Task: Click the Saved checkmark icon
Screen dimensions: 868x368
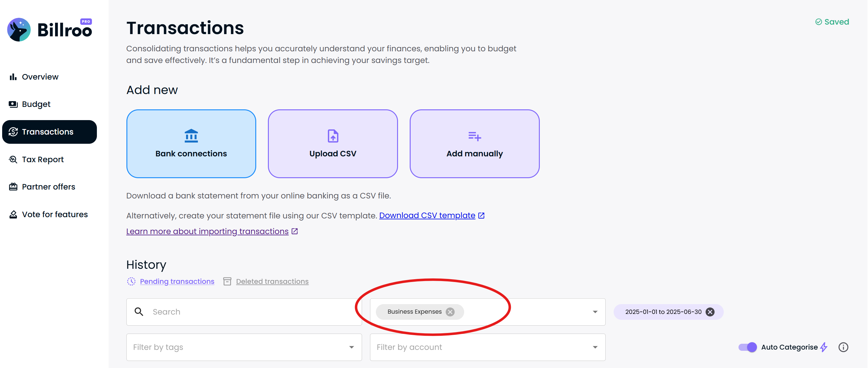Action: coord(818,22)
